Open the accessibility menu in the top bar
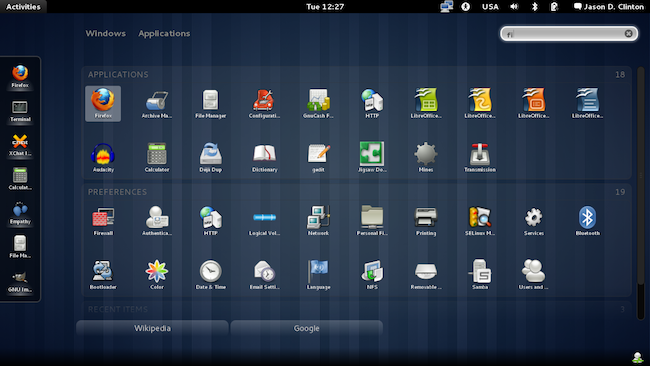This screenshot has height=366, width=650. tap(466, 7)
